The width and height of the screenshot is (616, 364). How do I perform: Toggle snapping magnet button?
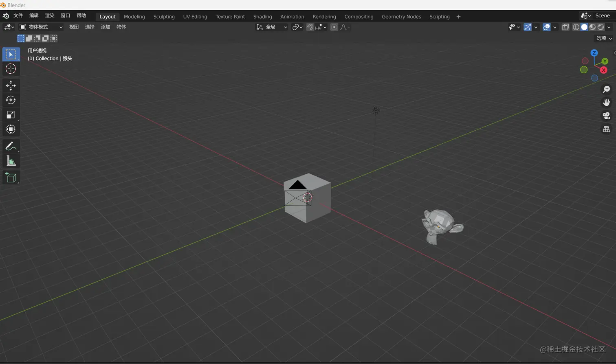(x=310, y=27)
